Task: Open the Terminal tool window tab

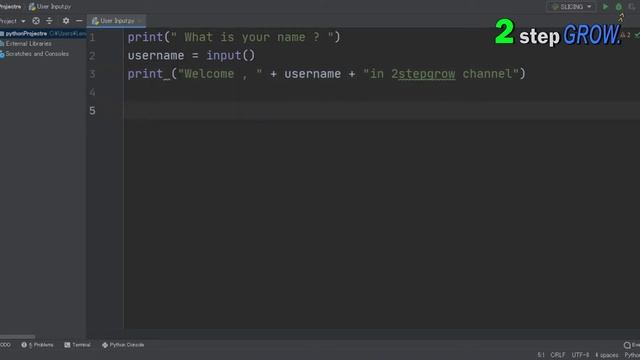Action: pos(77,345)
